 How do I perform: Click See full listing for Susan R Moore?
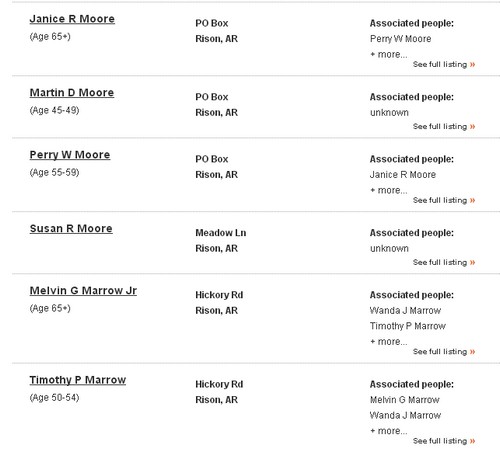444,262
